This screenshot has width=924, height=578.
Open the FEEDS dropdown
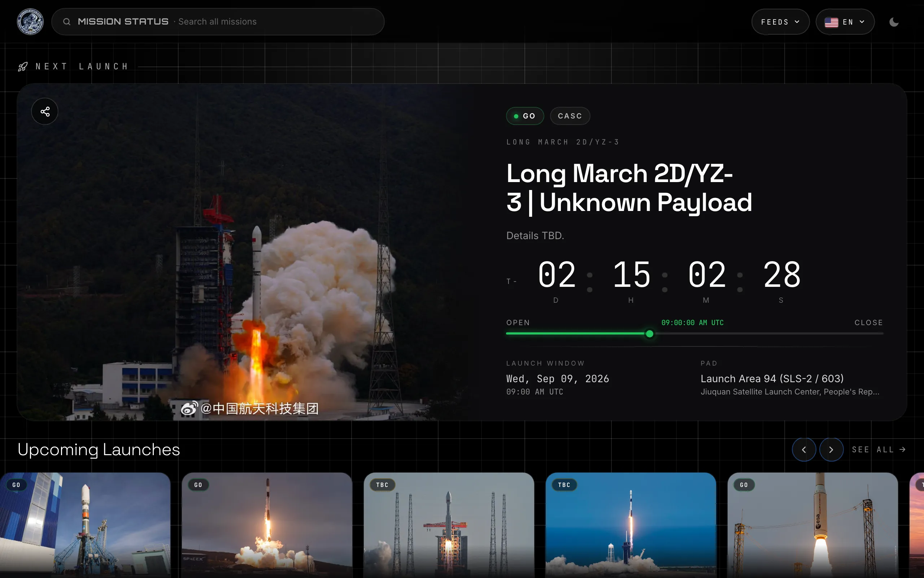click(x=780, y=22)
